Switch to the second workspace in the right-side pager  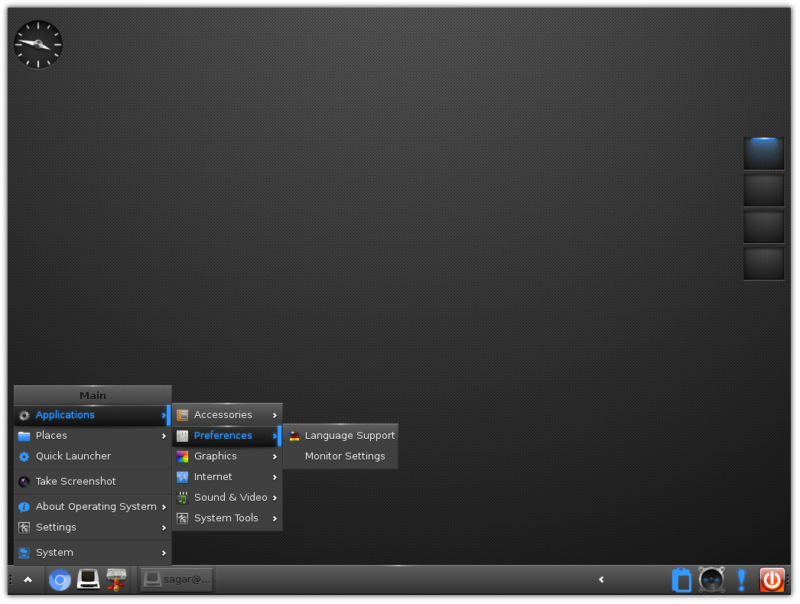(763, 189)
